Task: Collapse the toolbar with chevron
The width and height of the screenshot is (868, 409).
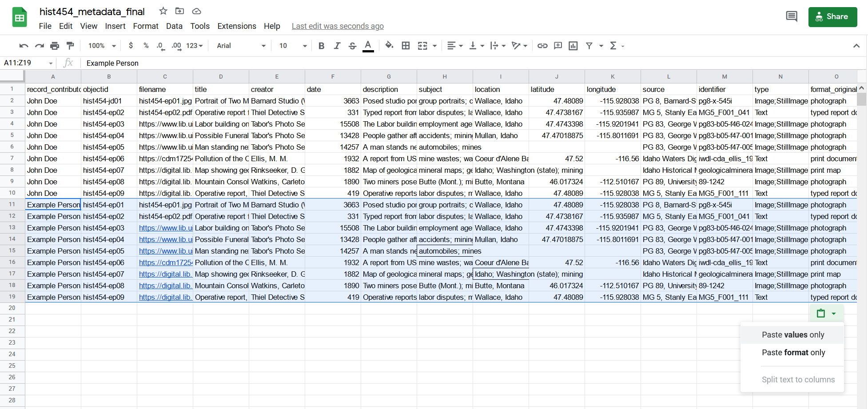Action: pyautogui.click(x=856, y=46)
